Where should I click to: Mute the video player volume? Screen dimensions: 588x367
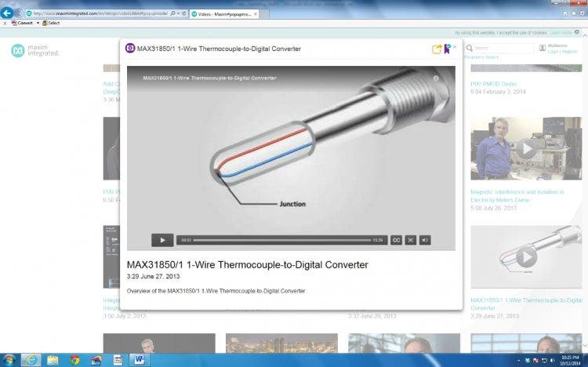[x=425, y=240]
